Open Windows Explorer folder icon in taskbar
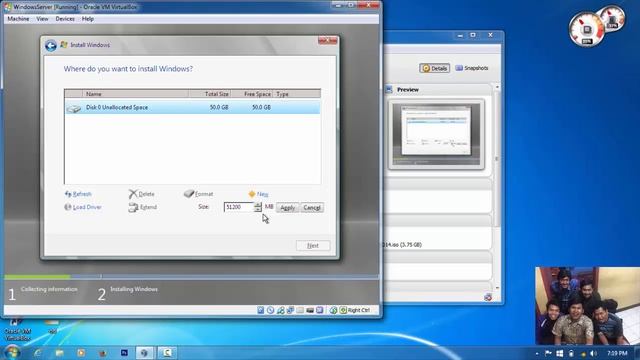This screenshot has height=360, width=640. [60, 353]
